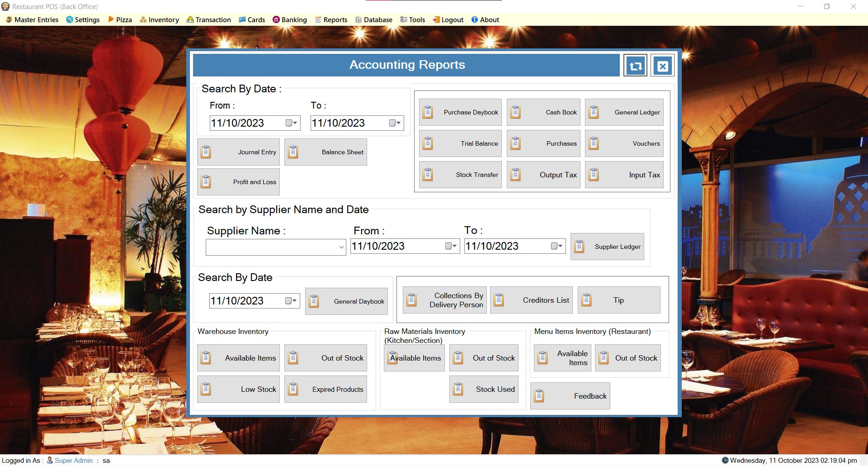Image resolution: width=868 pixels, height=466 pixels.
Task: Open the Purchase Daybook report icon
Action: click(428, 112)
